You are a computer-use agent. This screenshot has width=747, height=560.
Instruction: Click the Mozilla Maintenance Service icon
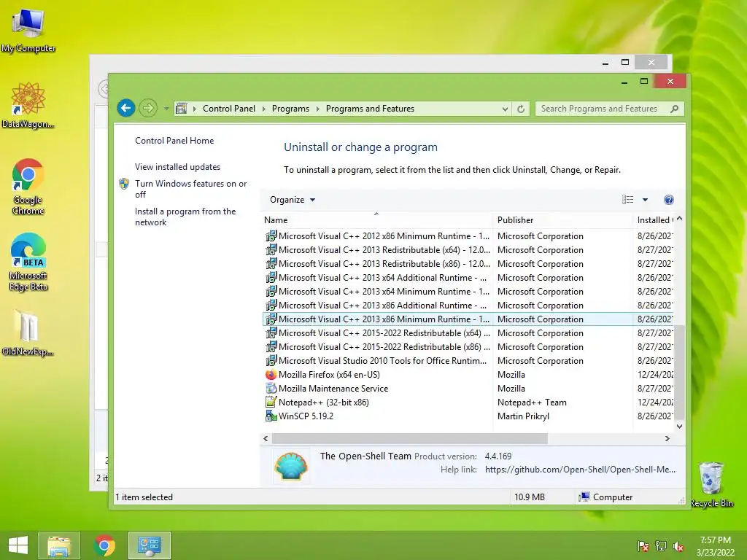271,389
